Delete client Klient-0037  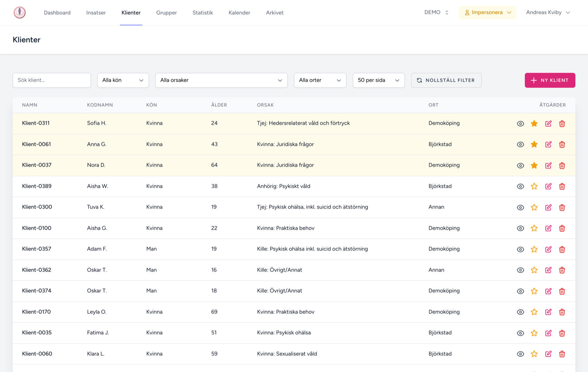pos(562,165)
